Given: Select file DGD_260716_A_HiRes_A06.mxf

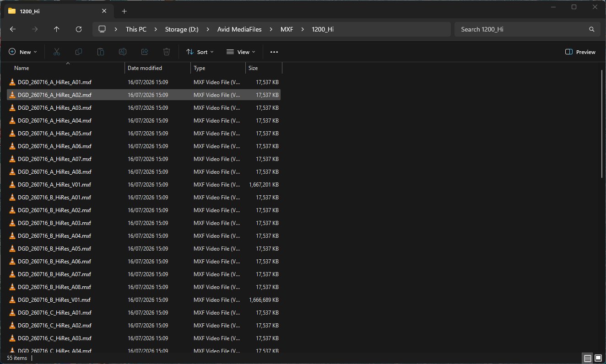Looking at the screenshot, I should click(144, 146).
